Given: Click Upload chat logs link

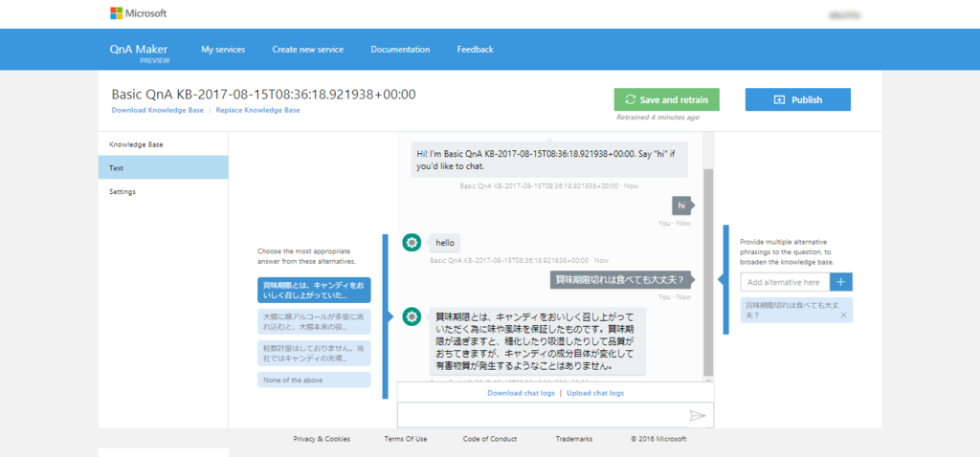Looking at the screenshot, I should point(595,393).
